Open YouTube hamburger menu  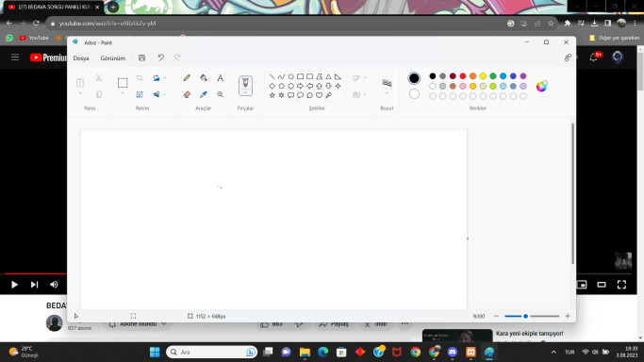click(15, 58)
